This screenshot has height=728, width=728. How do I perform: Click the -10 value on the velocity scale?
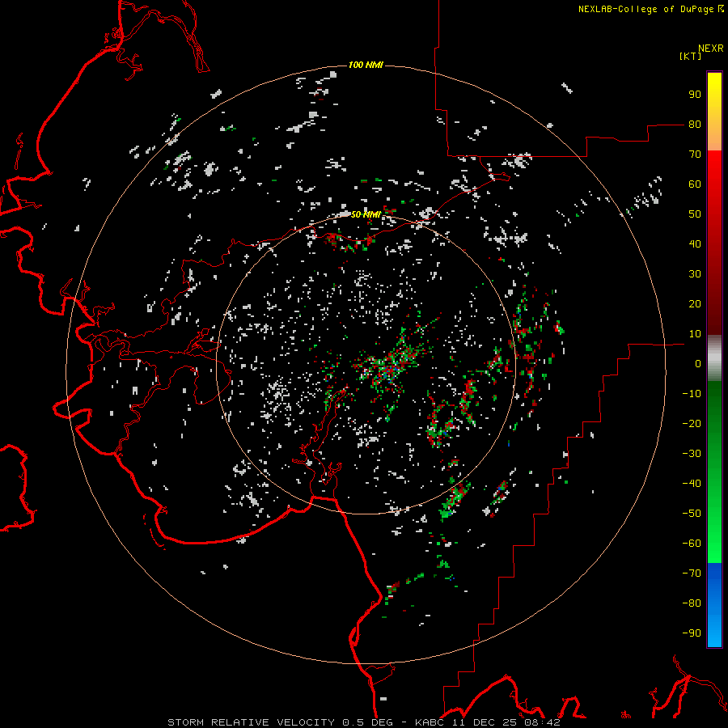(x=692, y=394)
